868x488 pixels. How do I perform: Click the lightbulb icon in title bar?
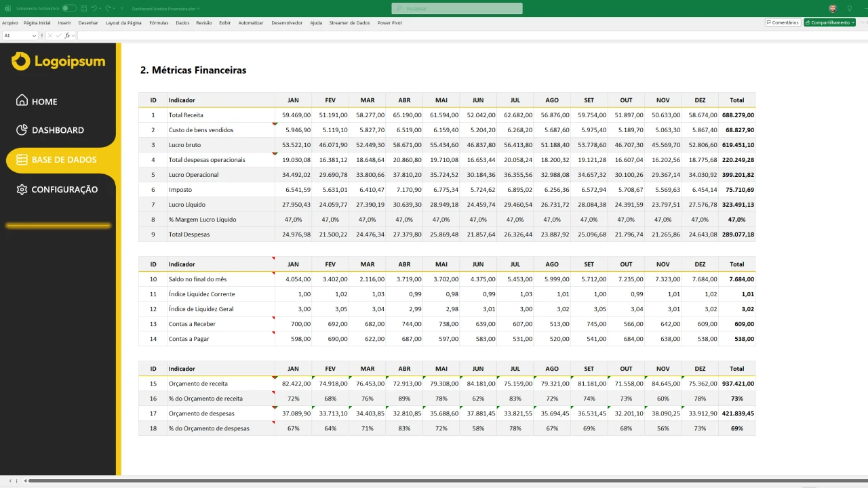pyautogui.click(x=850, y=8)
